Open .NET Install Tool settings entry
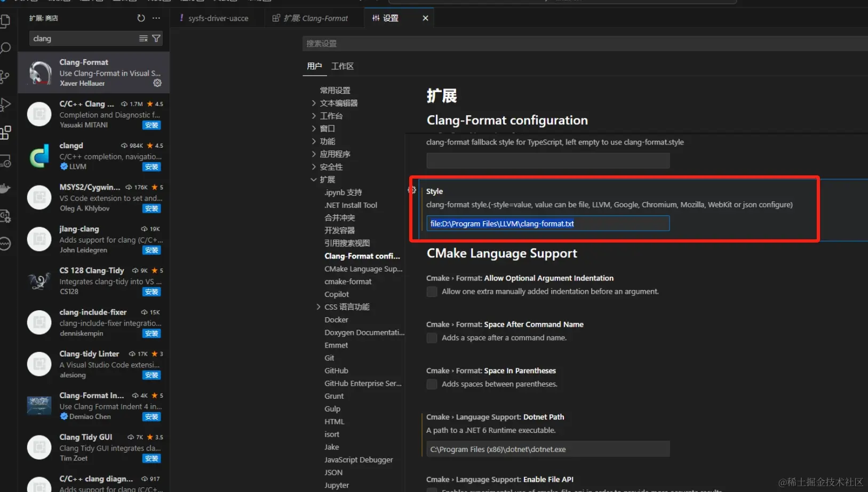 pyautogui.click(x=351, y=205)
